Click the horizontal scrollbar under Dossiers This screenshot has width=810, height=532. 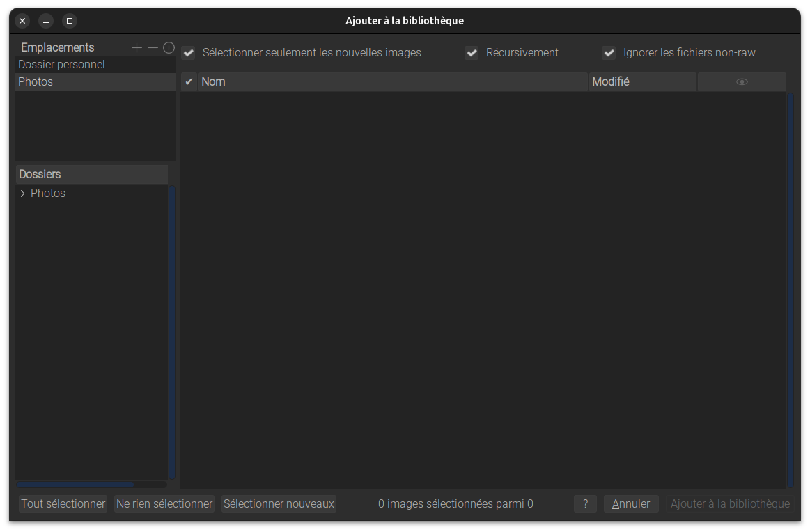tap(75, 484)
